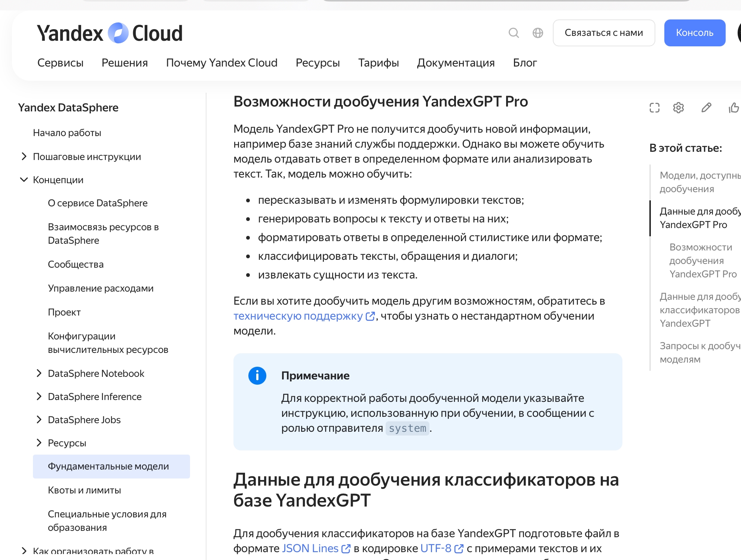Click the thumbs-up like icon
Viewport: 741px width, 560px height.
[x=734, y=108]
